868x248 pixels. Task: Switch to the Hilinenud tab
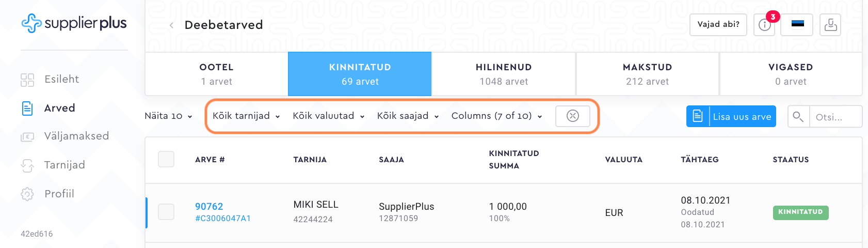pos(504,74)
